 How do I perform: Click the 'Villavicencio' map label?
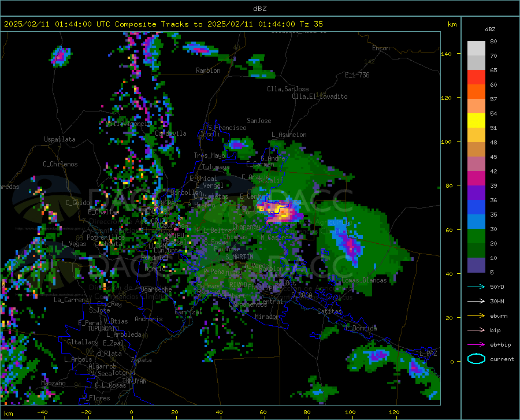(x=129, y=124)
